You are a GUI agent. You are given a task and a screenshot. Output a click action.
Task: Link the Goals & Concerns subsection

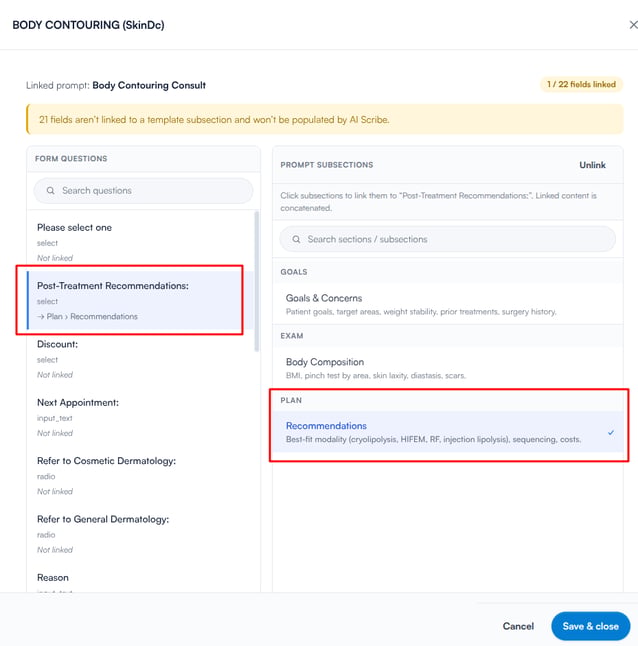coord(448,304)
